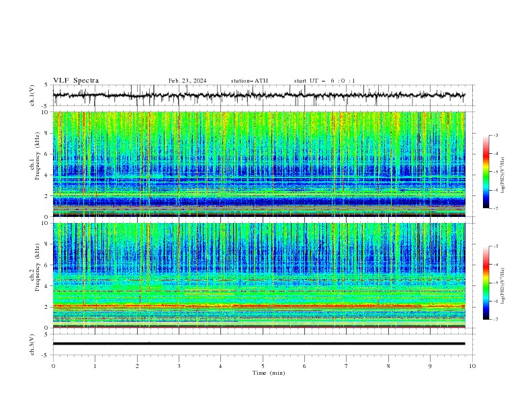Click the ch.1 spectrogram color bar

pyautogui.click(x=486, y=172)
